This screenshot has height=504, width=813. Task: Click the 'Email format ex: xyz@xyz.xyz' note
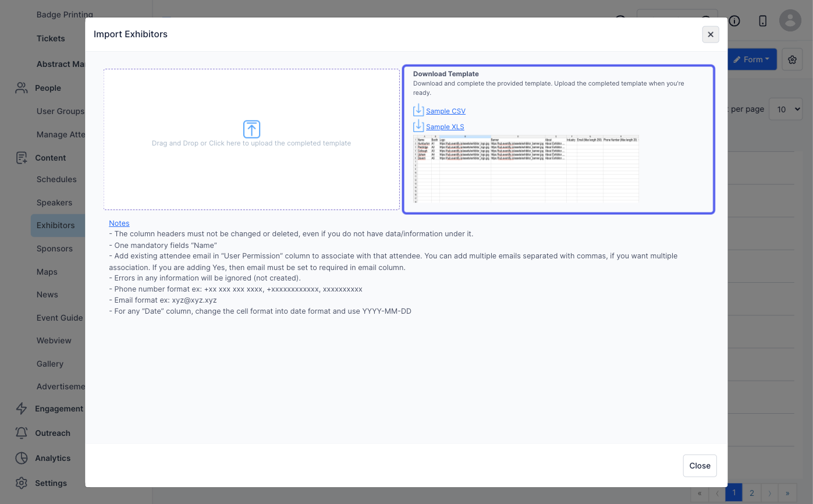click(x=163, y=300)
